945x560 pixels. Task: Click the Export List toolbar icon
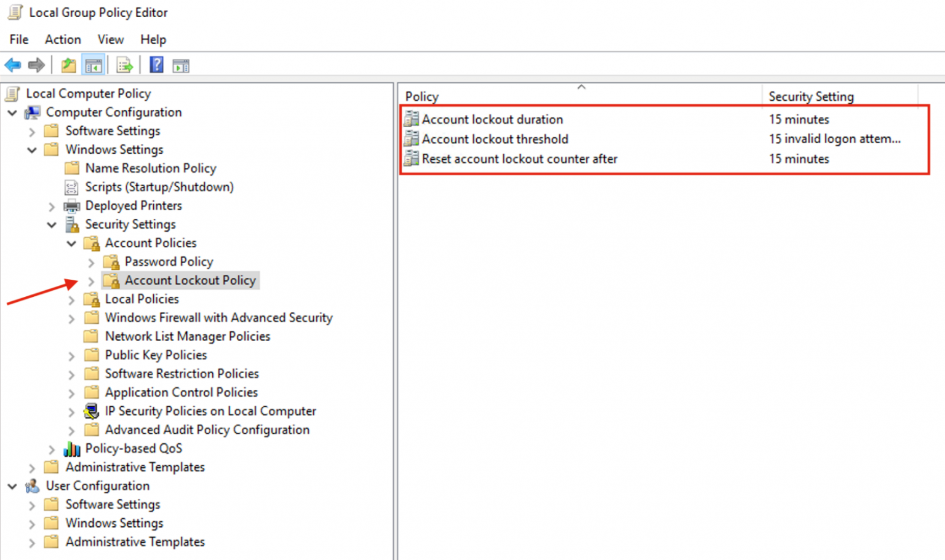[124, 65]
